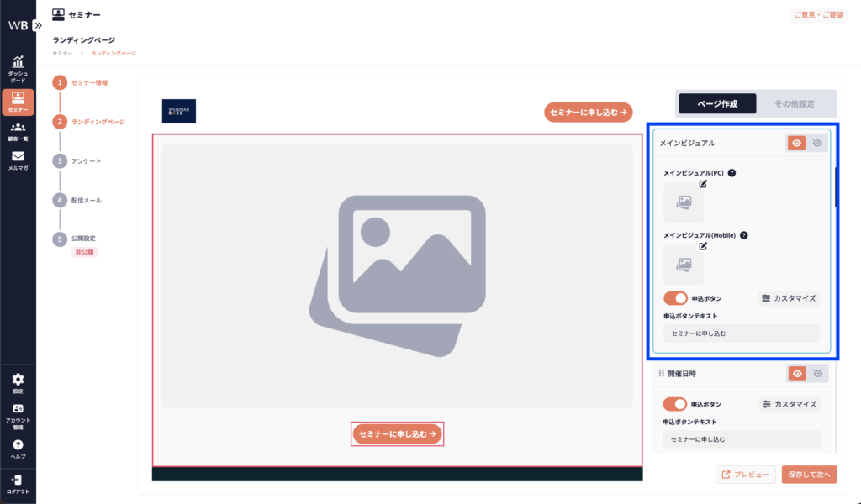The image size is (861, 504).
Task: Open カスタマイズ options in メインビジュアル section
Action: pos(789,298)
